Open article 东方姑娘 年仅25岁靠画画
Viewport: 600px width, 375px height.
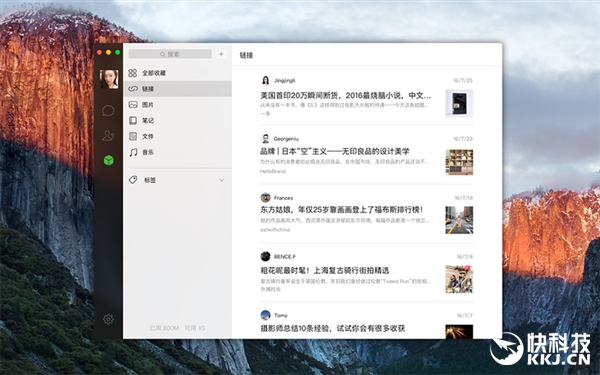click(342, 210)
